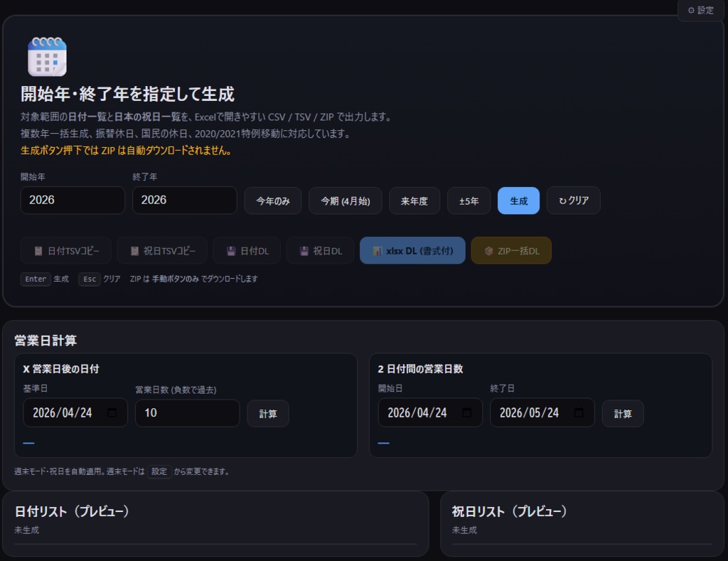The image size is (728, 561).
Task: Click 計算 under X 営業日後の日付
Action: coord(268,412)
